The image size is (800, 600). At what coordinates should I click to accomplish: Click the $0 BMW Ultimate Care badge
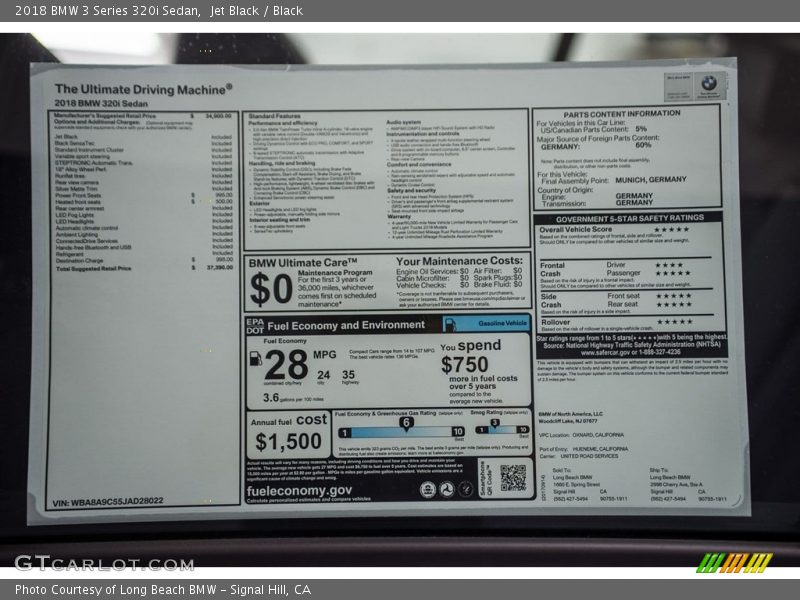point(270,290)
